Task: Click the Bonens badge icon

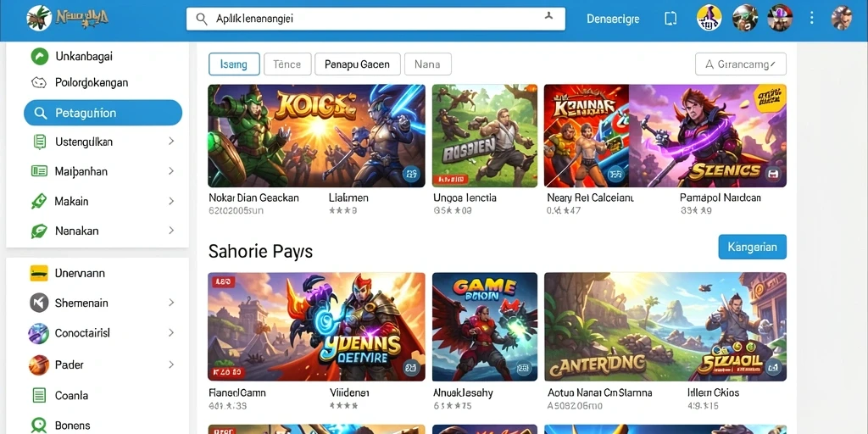Action: [x=39, y=426]
